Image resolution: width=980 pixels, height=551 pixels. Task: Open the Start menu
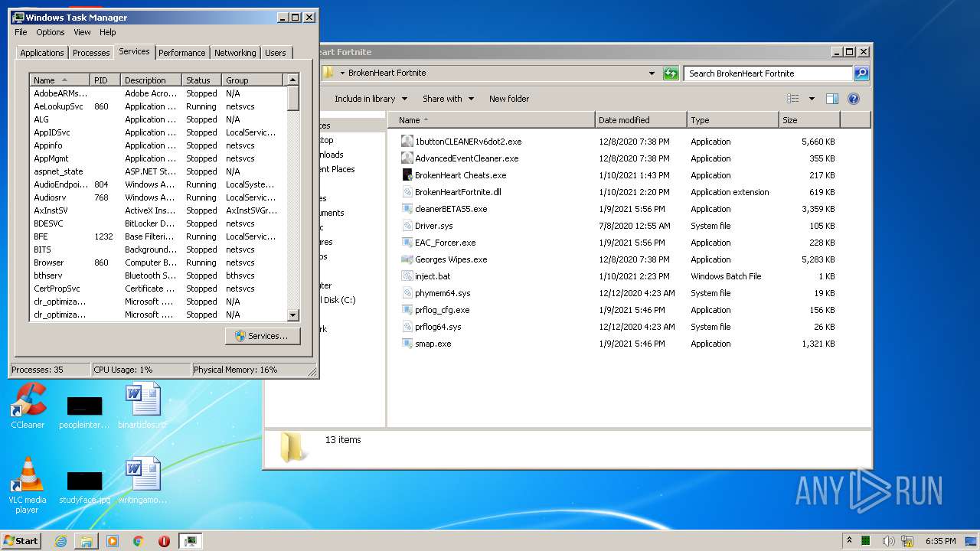(x=21, y=541)
